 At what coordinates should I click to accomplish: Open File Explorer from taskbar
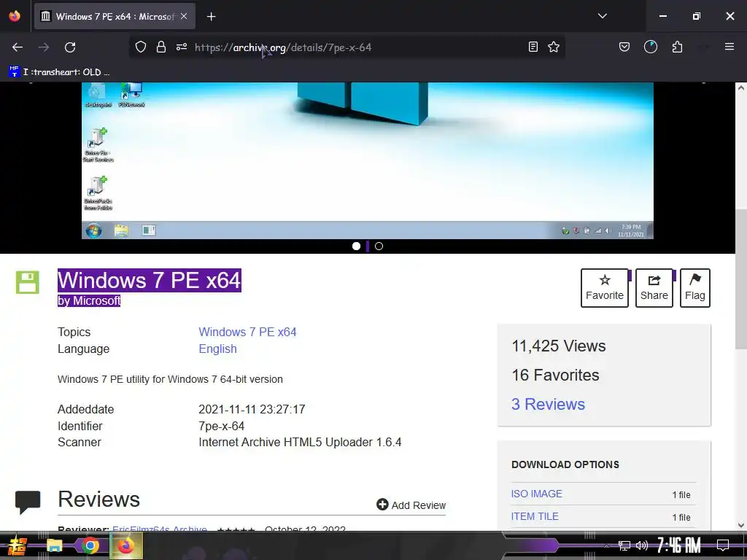(54, 545)
